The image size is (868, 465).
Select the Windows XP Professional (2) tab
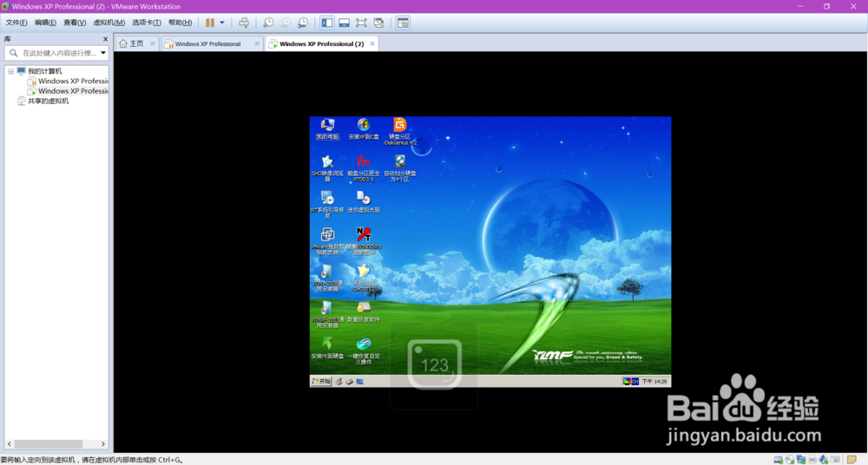click(x=322, y=43)
